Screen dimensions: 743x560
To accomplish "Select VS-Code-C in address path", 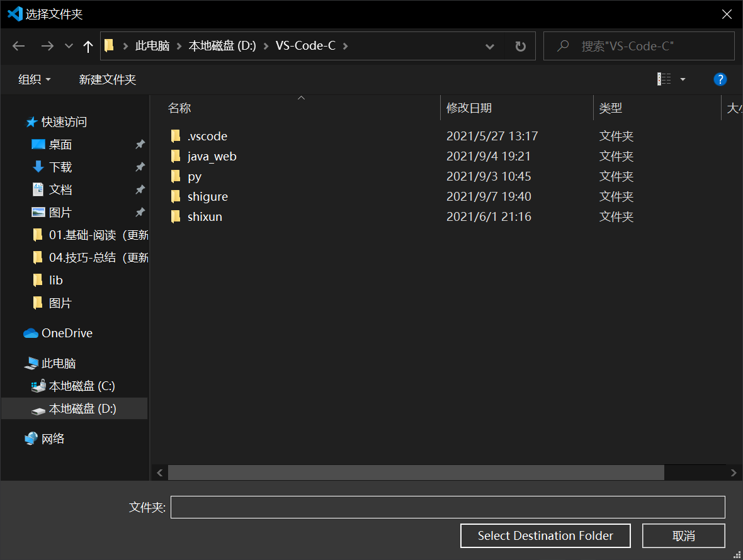I will tap(305, 46).
